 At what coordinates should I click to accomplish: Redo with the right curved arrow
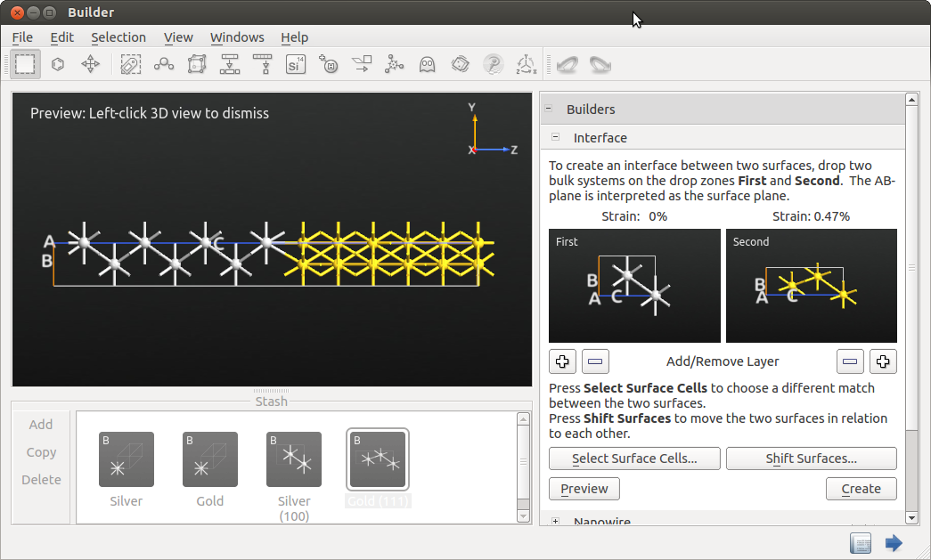(600, 64)
